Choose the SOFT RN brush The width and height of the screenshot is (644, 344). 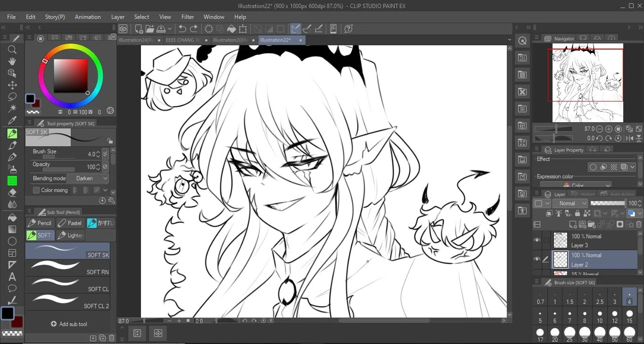pyautogui.click(x=68, y=268)
